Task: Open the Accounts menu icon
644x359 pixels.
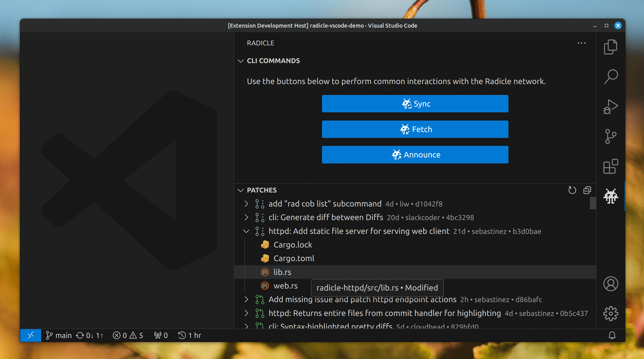Action: [x=610, y=284]
